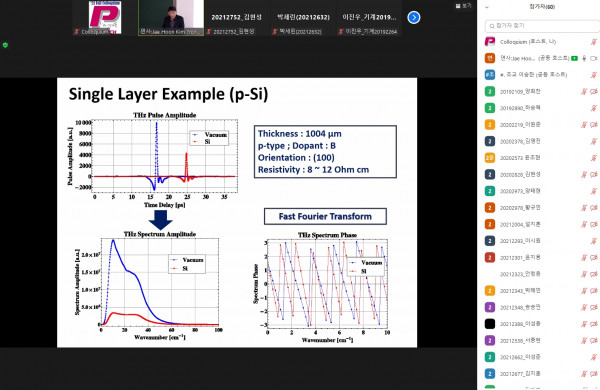Toggle mute for 20212662 participant
The height and width of the screenshot is (390, 600).
(x=594, y=357)
